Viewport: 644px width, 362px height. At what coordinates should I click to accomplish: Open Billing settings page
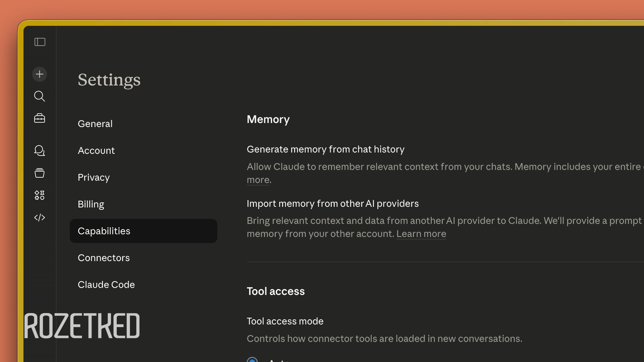pyautogui.click(x=91, y=204)
